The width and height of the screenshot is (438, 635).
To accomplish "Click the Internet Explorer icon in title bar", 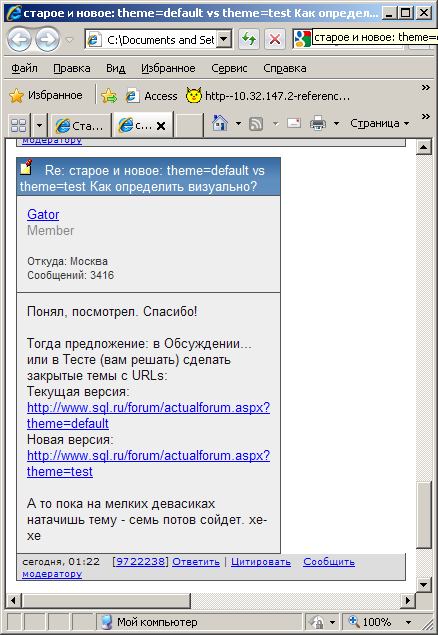I will [13, 13].
